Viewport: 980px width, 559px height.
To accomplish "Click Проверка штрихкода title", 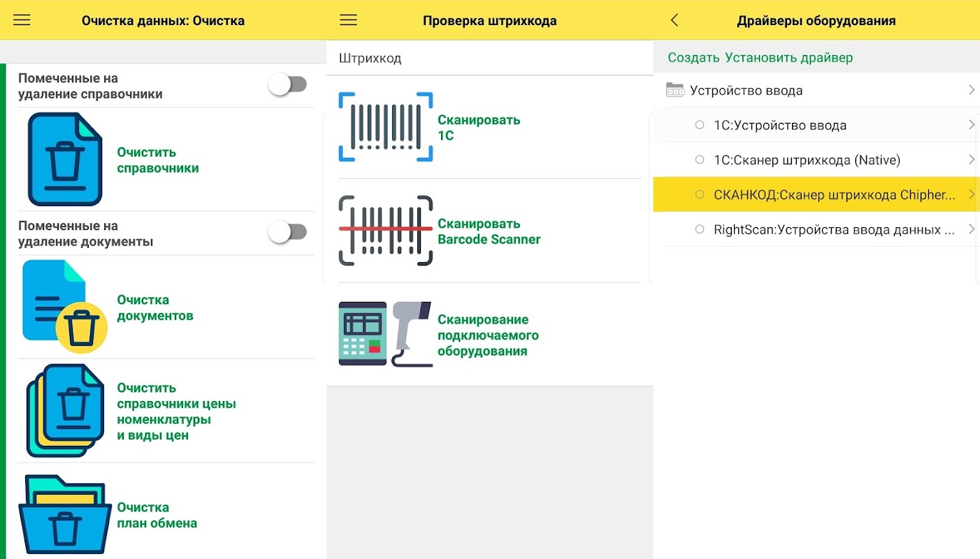I will point(490,21).
